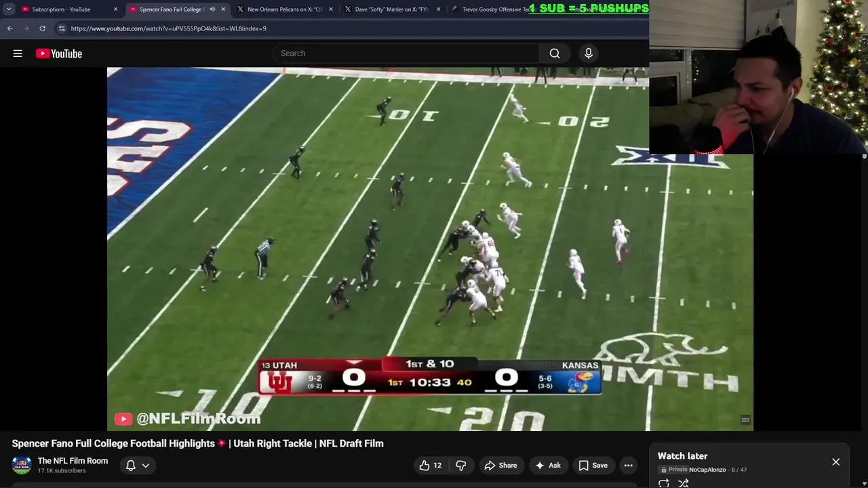Toggle notification bell for NFL Film Room
The width and height of the screenshot is (868, 488).
point(131,465)
